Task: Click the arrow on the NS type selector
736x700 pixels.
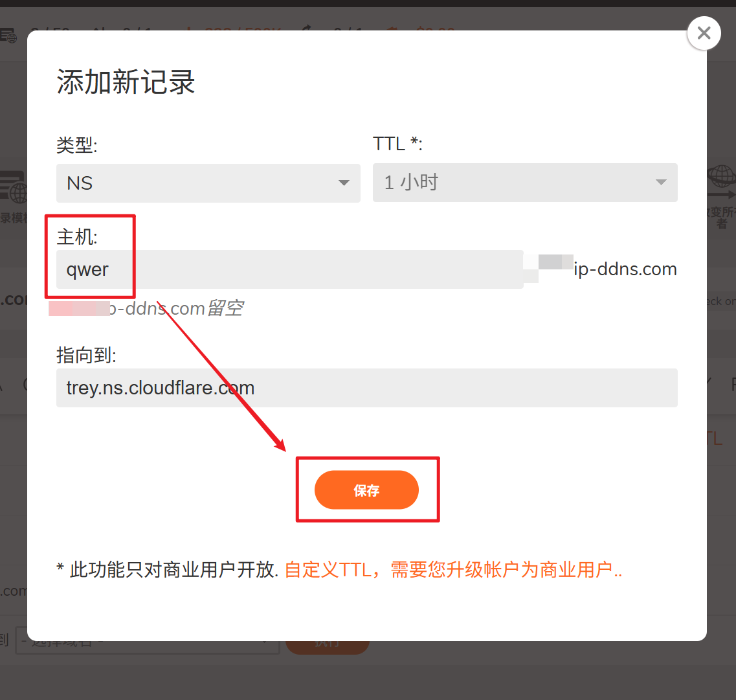Action: pos(344,183)
